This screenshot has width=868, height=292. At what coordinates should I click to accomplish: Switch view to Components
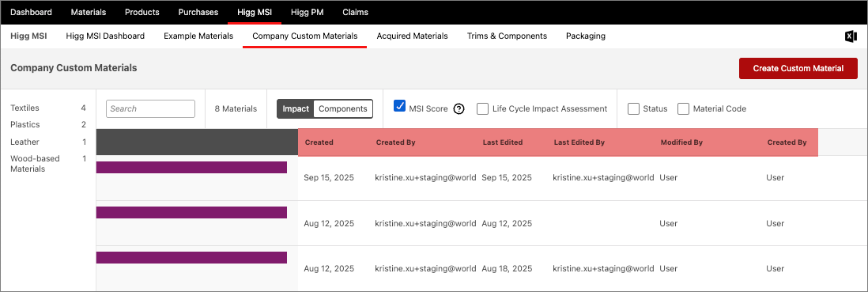tap(343, 108)
